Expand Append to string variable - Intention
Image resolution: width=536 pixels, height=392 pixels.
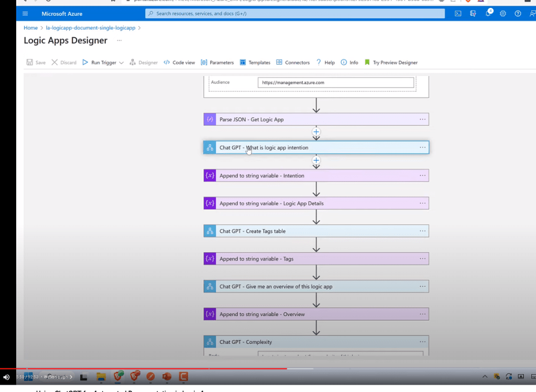point(316,176)
